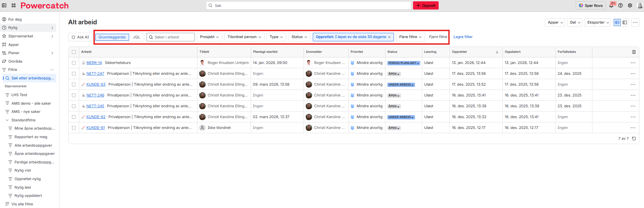This screenshot has height=208, width=644.
Task: Toggle the select-all checkbox in table header
Action: (x=74, y=52)
